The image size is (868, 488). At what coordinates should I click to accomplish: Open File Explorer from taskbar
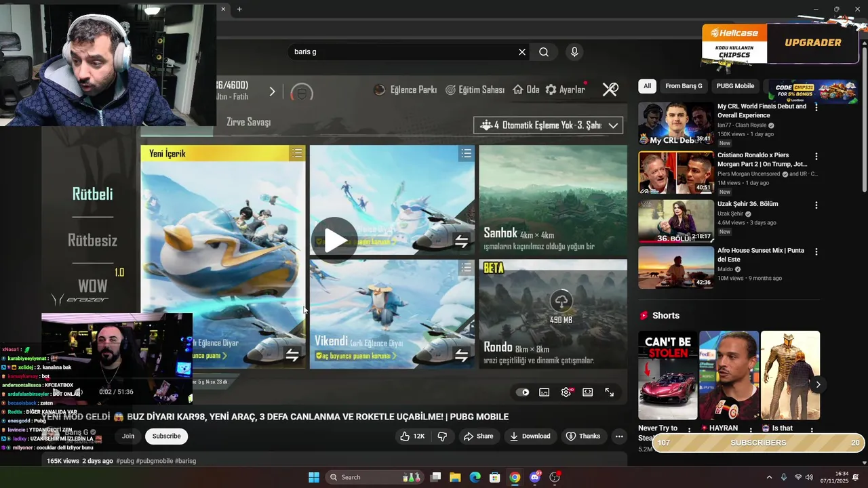pos(455,477)
